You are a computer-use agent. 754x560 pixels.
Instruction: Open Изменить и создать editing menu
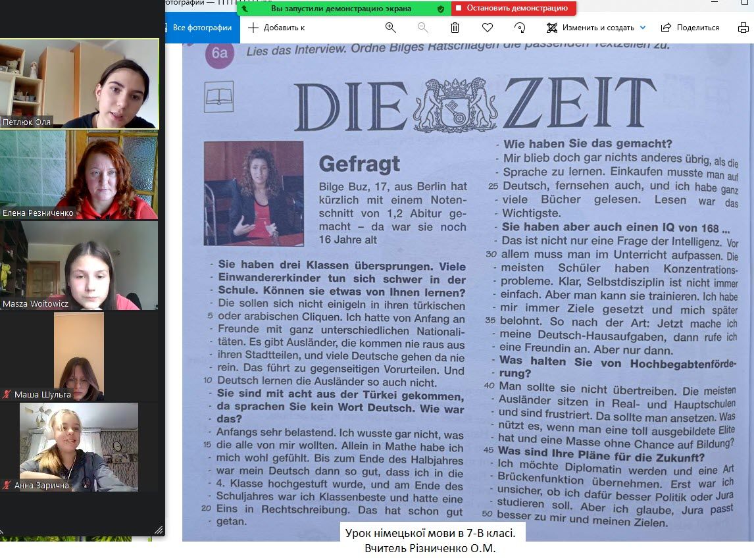tap(591, 28)
